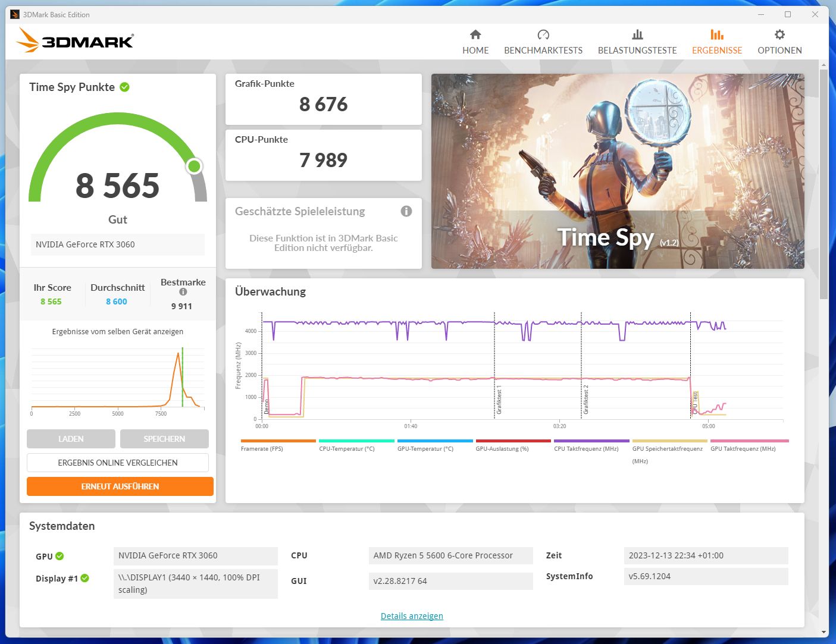The image size is (836, 644).
Task: Toggle GPU-Temperatur legend color bar
Action: pos(435,441)
